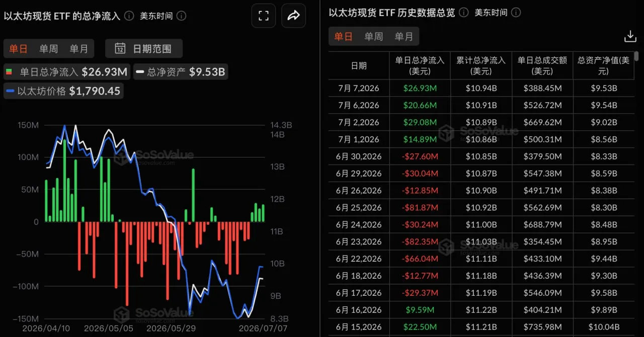Click the white swatch of 总净资产 legend
The height and width of the screenshot is (337, 644).
coord(140,72)
